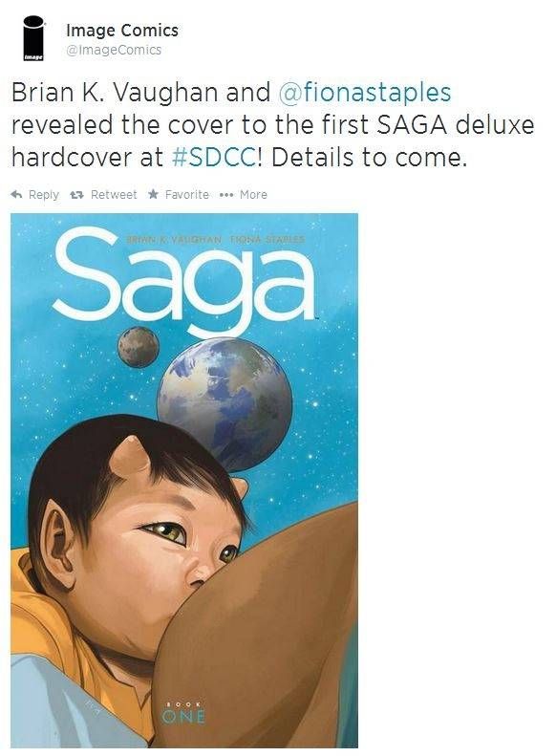Open the Image Comics display name
Image resolution: width=556 pixels, height=756 pixels.
122,31
